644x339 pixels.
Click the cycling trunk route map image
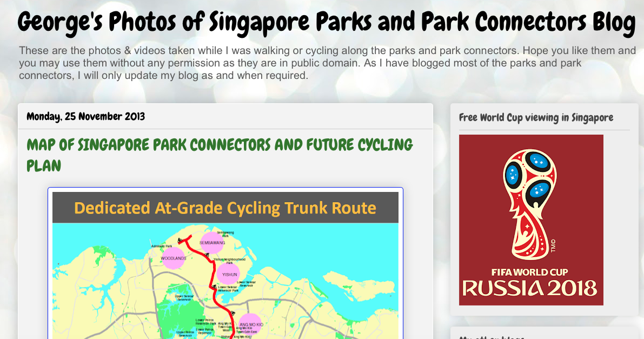point(225,270)
